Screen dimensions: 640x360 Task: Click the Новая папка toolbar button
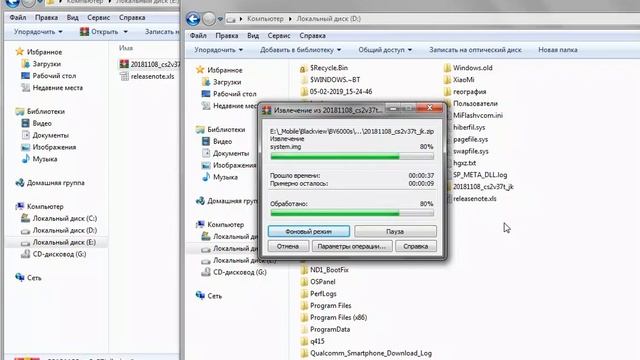(x=558, y=50)
